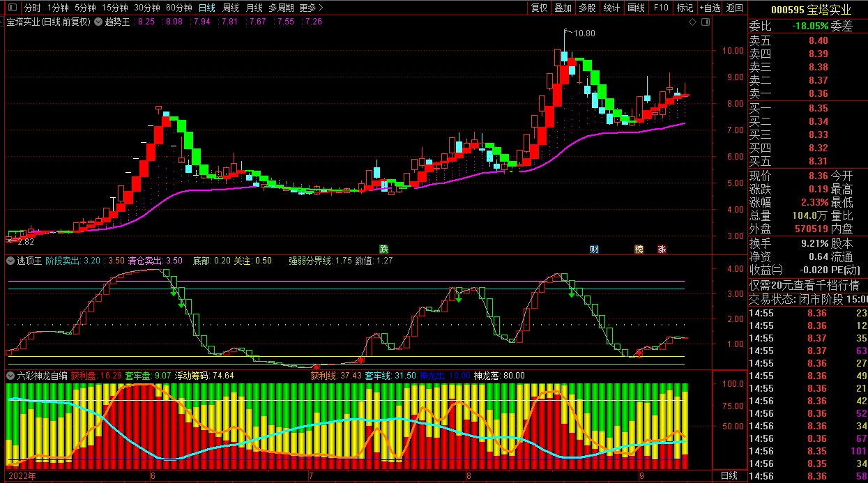Toggle the right side panel icon
The image size is (868, 483).
(x=706, y=22)
